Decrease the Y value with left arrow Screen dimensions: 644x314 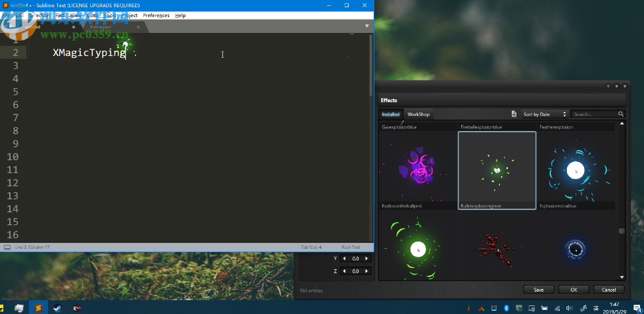[344, 259]
